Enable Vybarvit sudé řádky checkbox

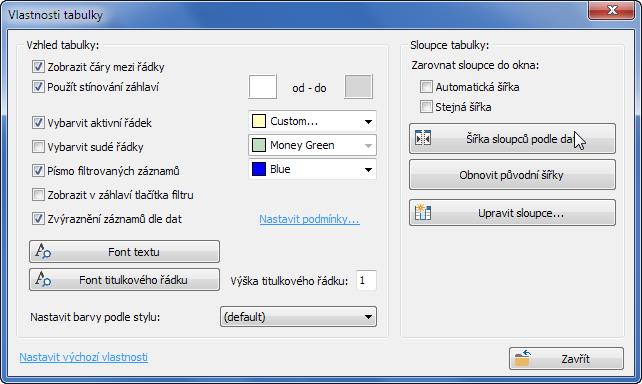(x=38, y=147)
